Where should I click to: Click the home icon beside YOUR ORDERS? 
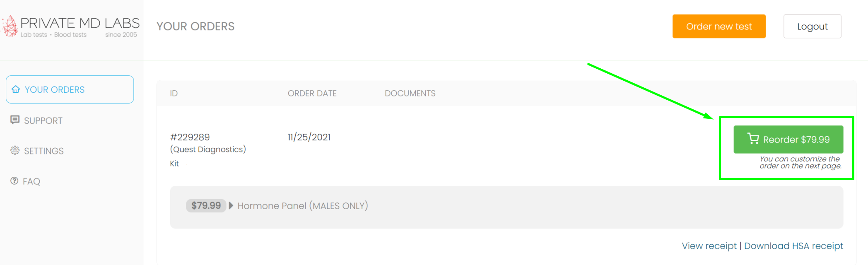point(16,89)
